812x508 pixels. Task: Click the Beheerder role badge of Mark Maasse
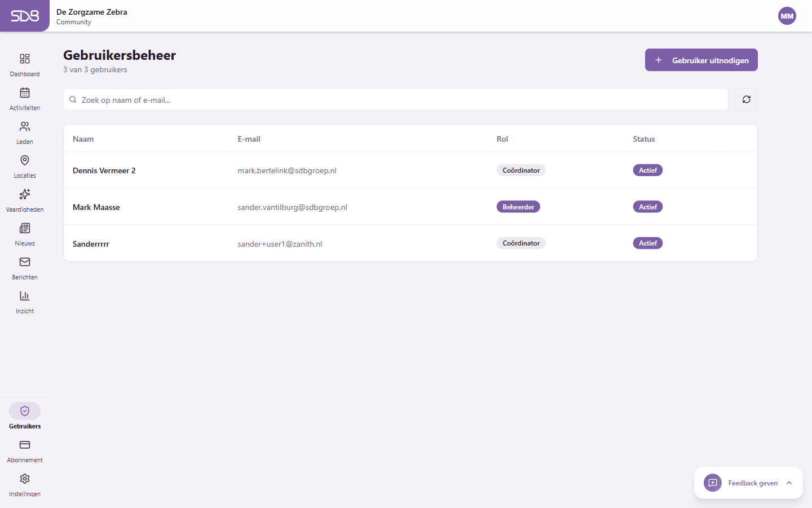518,207
